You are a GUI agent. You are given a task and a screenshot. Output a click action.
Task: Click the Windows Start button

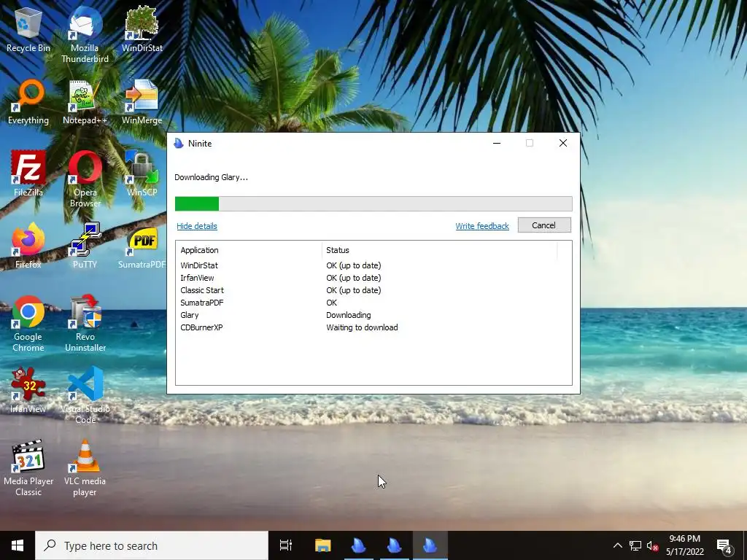[18, 545]
